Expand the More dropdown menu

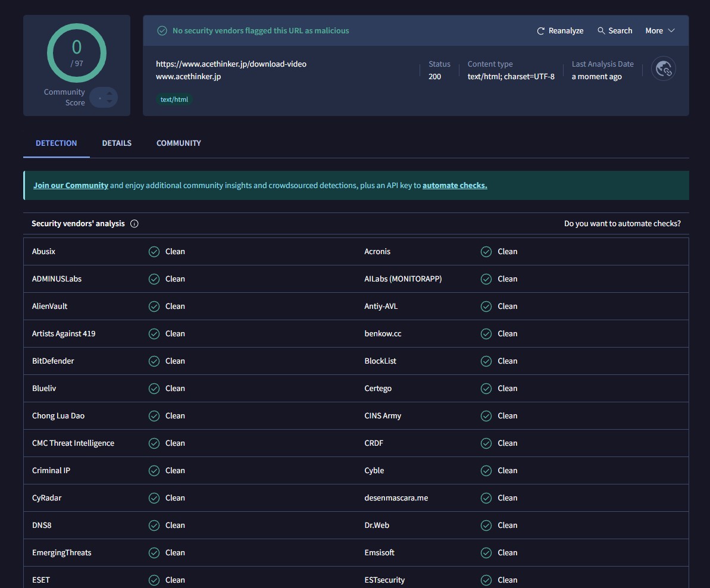660,31
